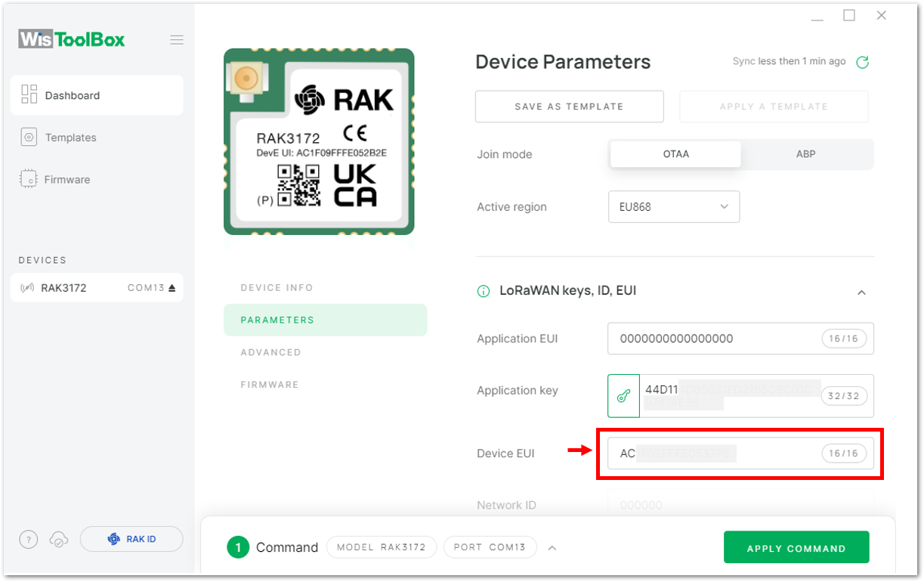Click the Firmware chip icon

click(29, 179)
